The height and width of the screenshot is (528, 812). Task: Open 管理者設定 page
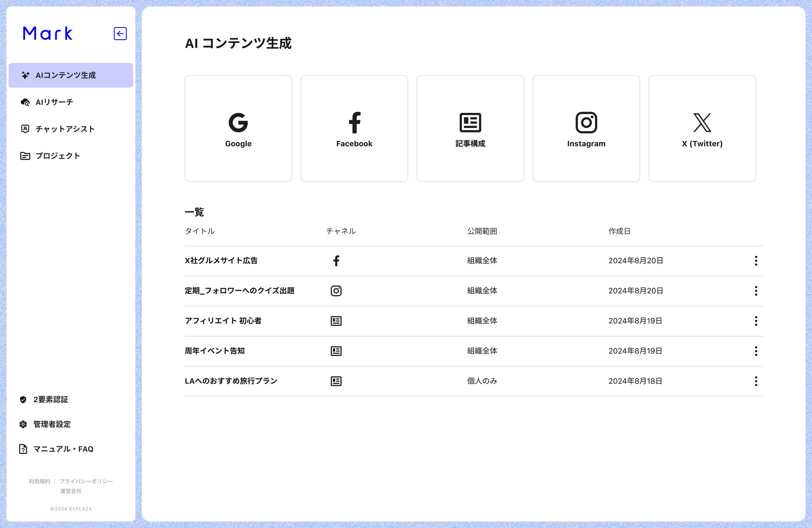point(52,424)
